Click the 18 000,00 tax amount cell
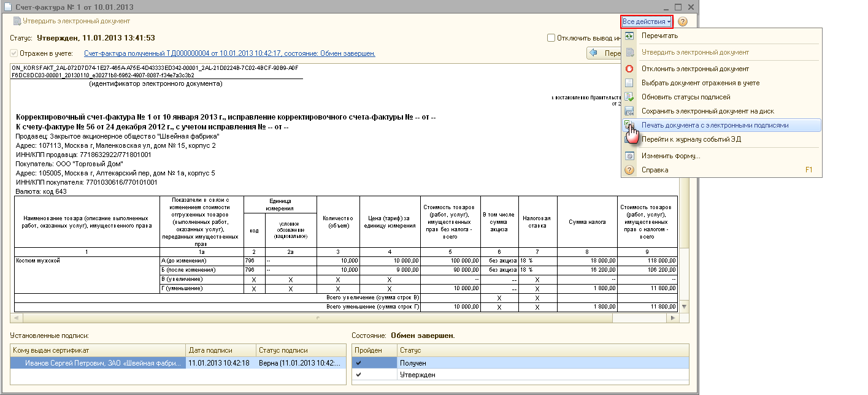 coord(587,261)
